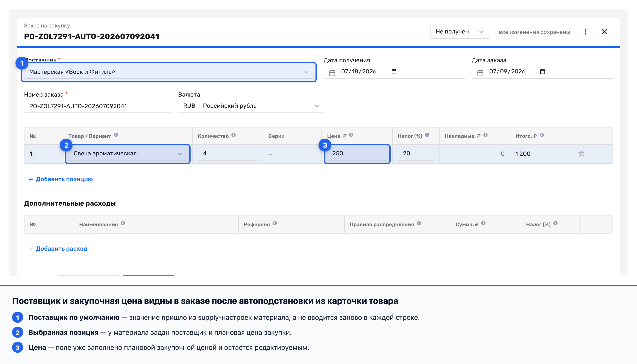Delete line item 1 with trash icon

coord(581,154)
